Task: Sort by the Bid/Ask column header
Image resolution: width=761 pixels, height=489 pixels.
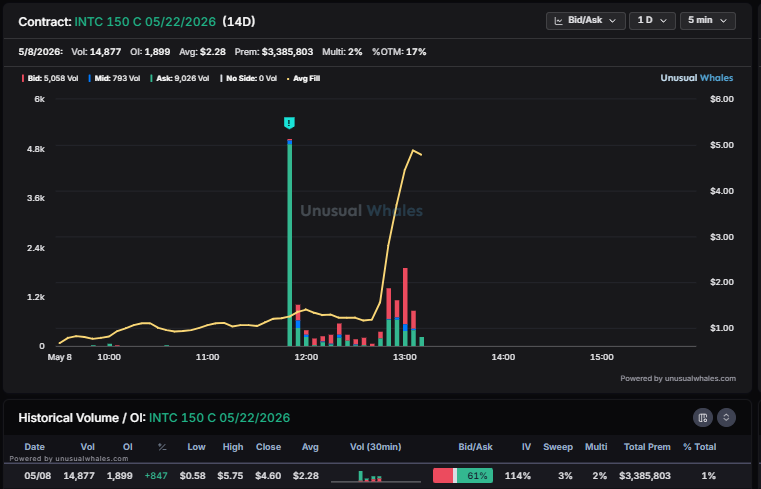Action: (475, 447)
